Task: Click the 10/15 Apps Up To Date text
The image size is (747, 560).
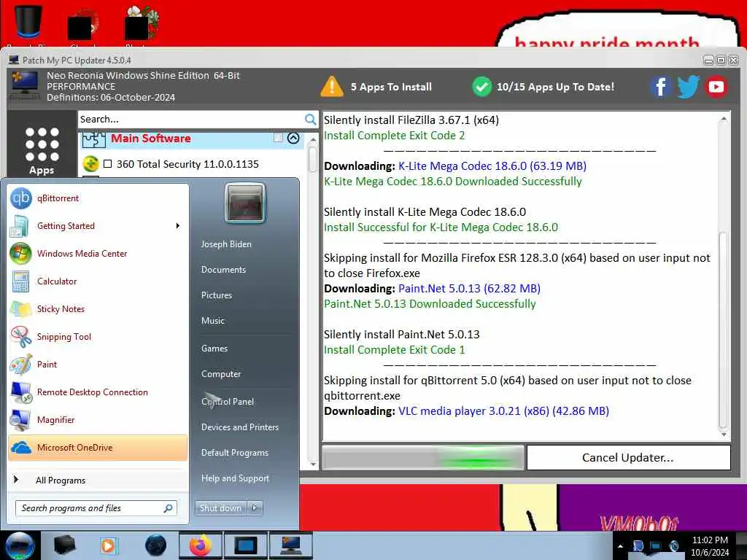Action: click(x=555, y=87)
